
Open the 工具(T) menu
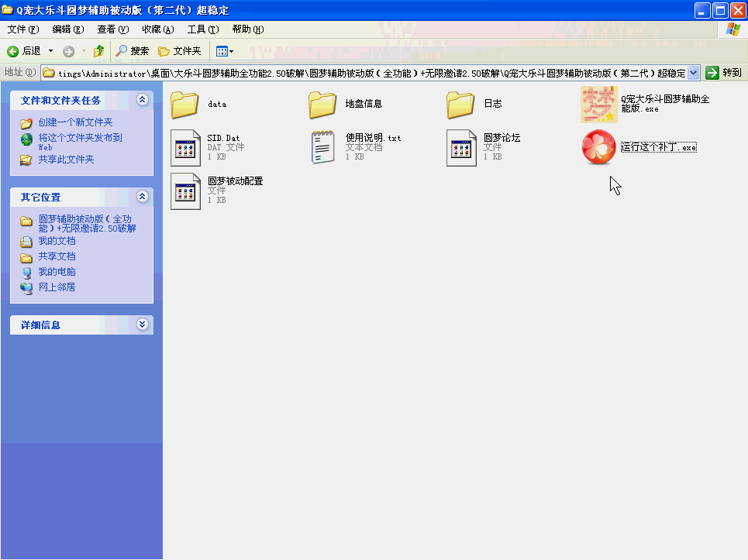click(203, 29)
